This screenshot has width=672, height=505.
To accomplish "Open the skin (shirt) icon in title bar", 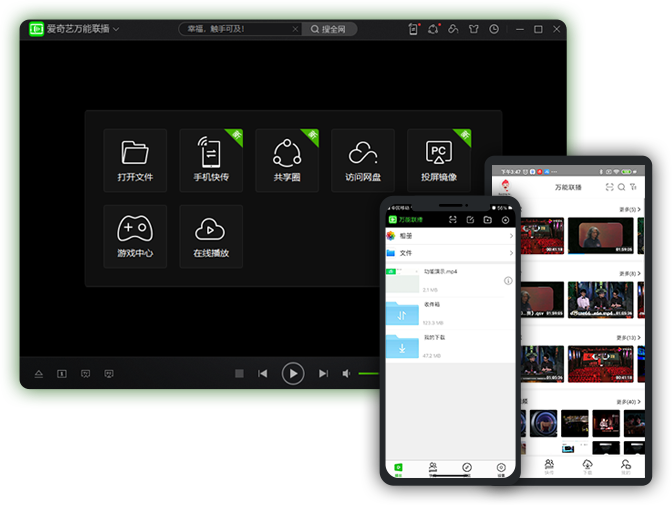I will (473, 29).
